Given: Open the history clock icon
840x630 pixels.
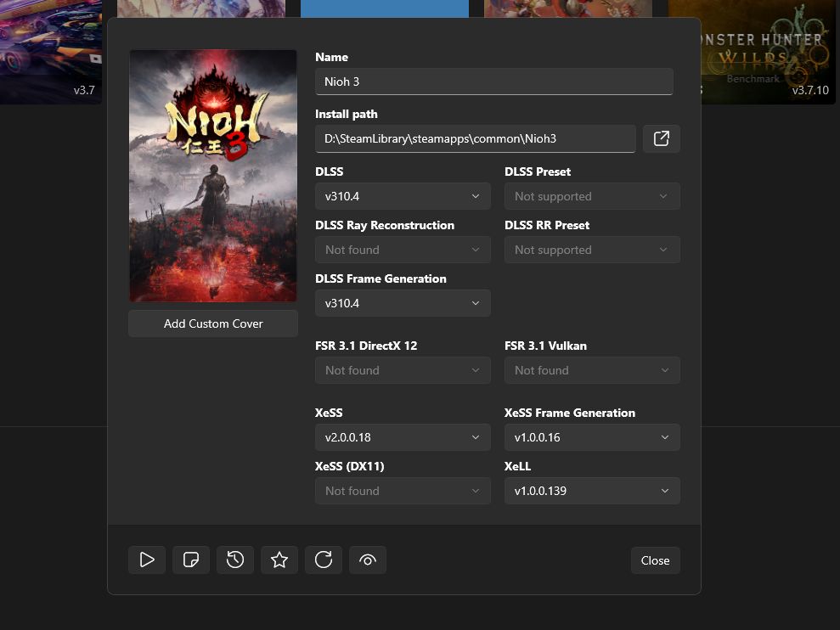Looking at the screenshot, I should (x=235, y=560).
